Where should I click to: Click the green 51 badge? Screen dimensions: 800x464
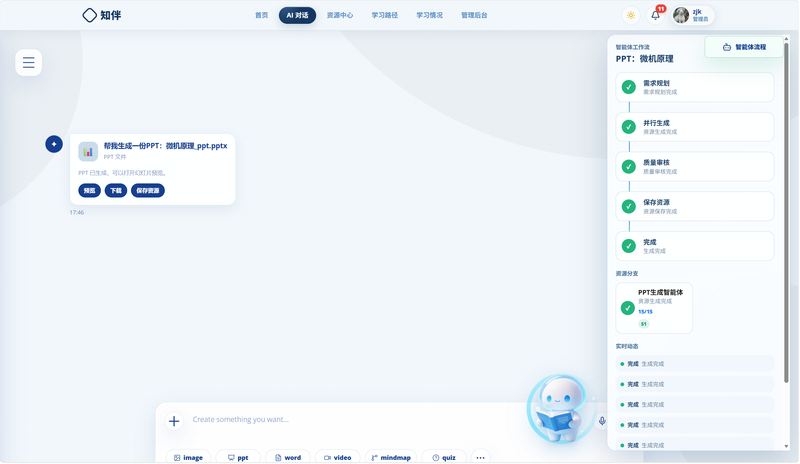tap(644, 324)
